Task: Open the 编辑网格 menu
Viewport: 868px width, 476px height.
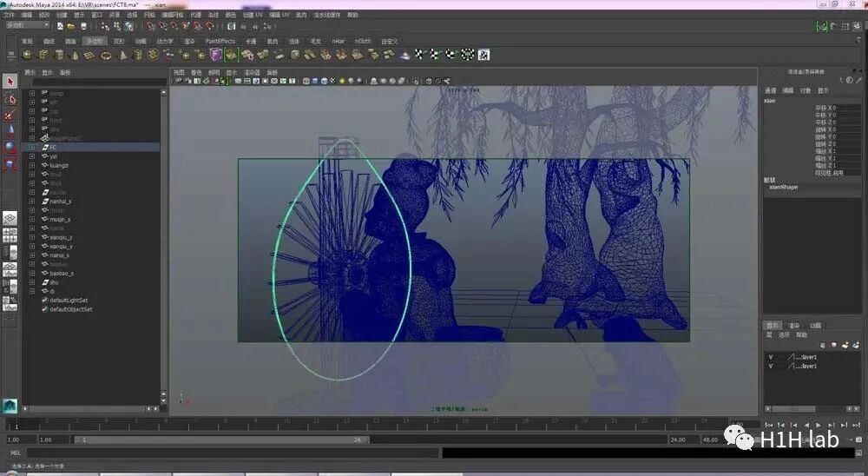Action: coord(173,15)
